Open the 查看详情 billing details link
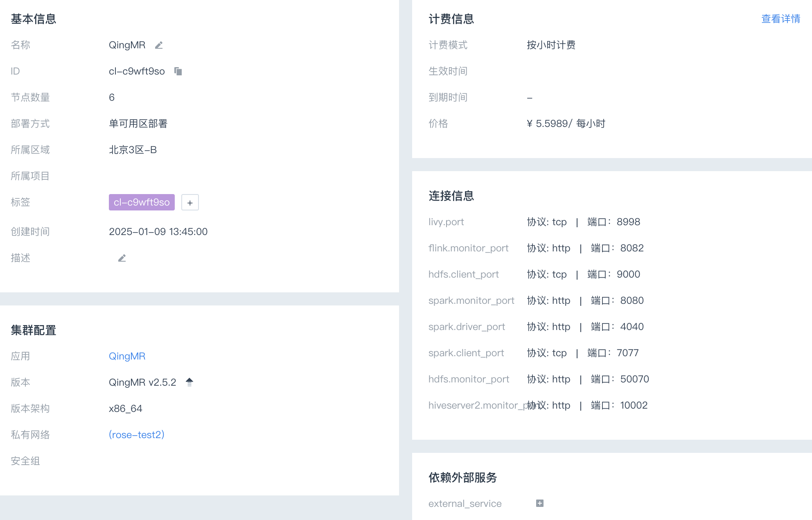The image size is (812, 520). coord(780,19)
